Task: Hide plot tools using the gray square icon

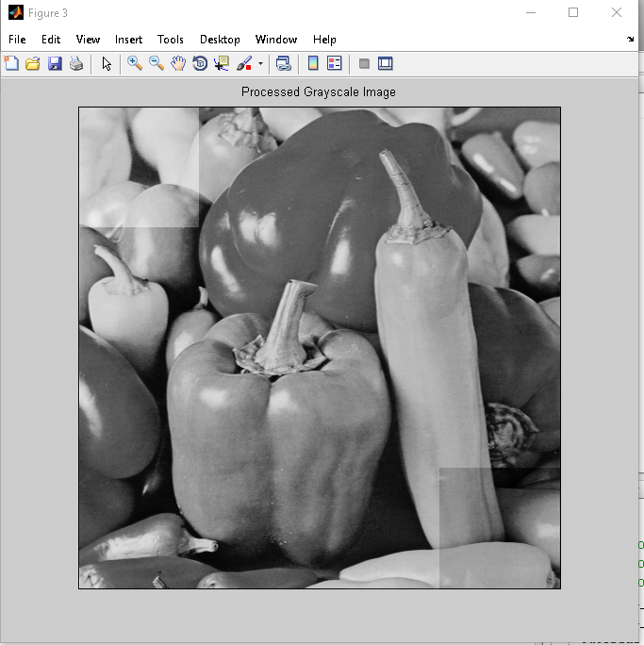Action: pyautogui.click(x=364, y=64)
